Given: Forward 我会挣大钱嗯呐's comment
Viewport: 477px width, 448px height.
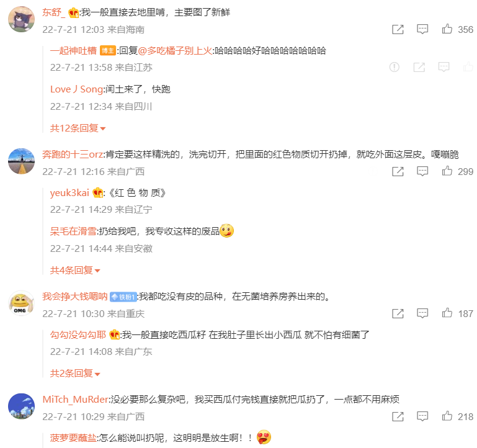Looking at the screenshot, I should point(398,313).
